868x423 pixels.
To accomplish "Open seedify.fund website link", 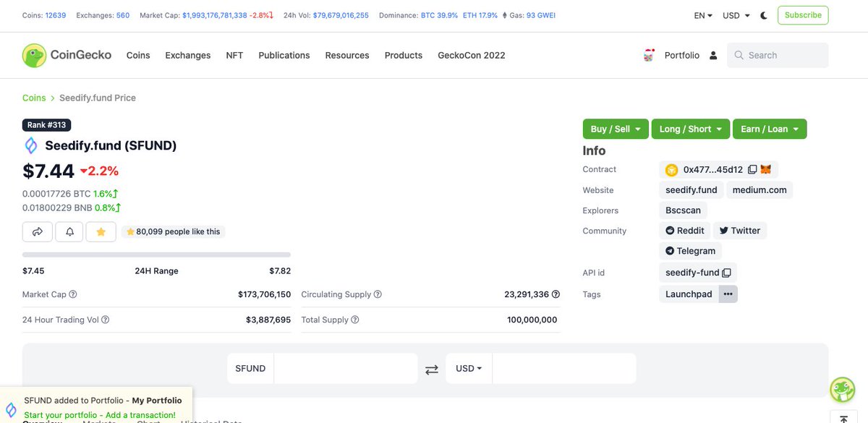I will [x=692, y=190].
